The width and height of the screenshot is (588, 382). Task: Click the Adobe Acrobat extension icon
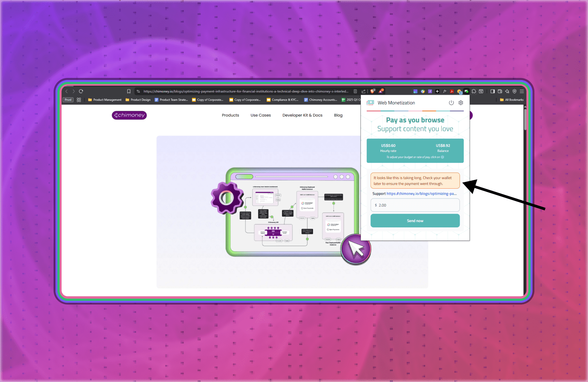pos(452,91)
